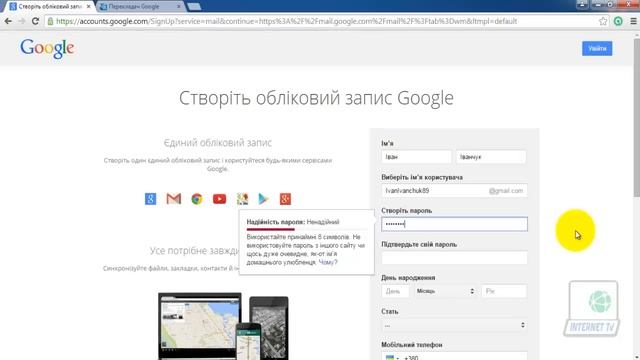Click the last name field 'Іванчук'
Viewport: 640px width, 360px height.
(491, 157)
